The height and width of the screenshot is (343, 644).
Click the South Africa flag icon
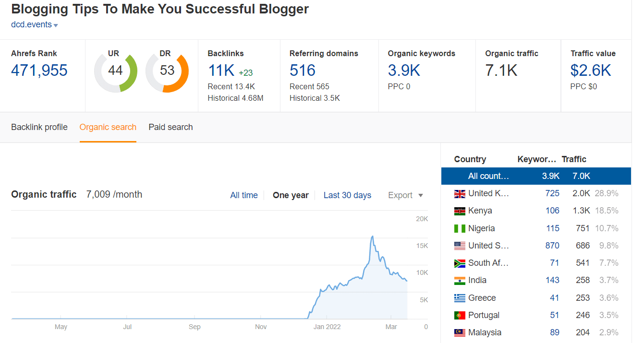point(460,263)
